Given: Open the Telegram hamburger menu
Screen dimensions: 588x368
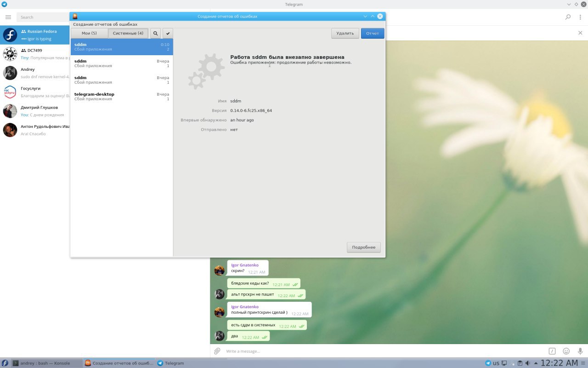Looking at the screenshot, I should pos(8,17).
